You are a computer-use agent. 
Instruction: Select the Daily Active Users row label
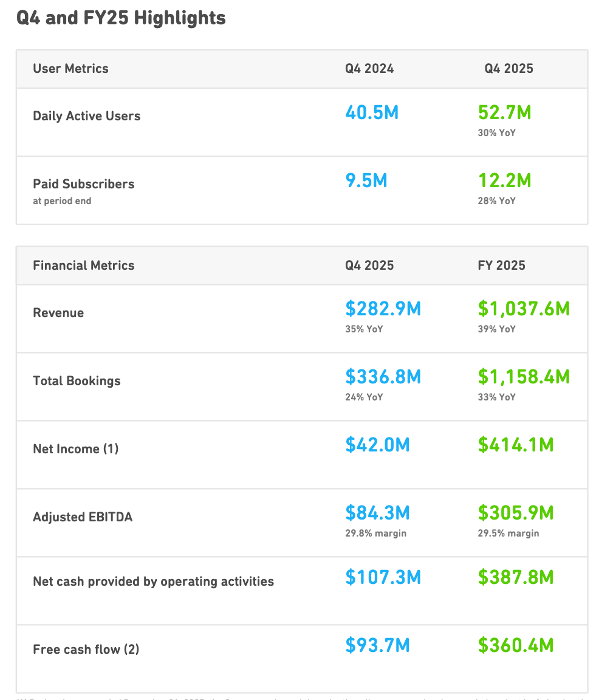pos(86,116)
